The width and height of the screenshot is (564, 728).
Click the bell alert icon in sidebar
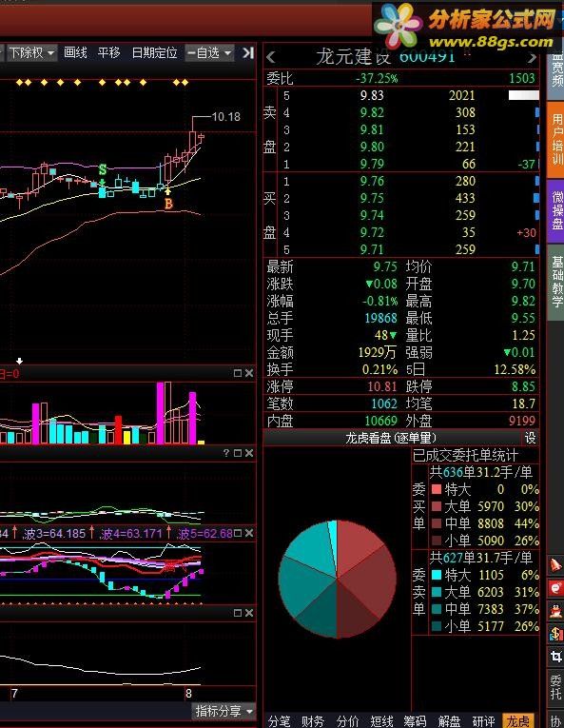pos(555,564)
